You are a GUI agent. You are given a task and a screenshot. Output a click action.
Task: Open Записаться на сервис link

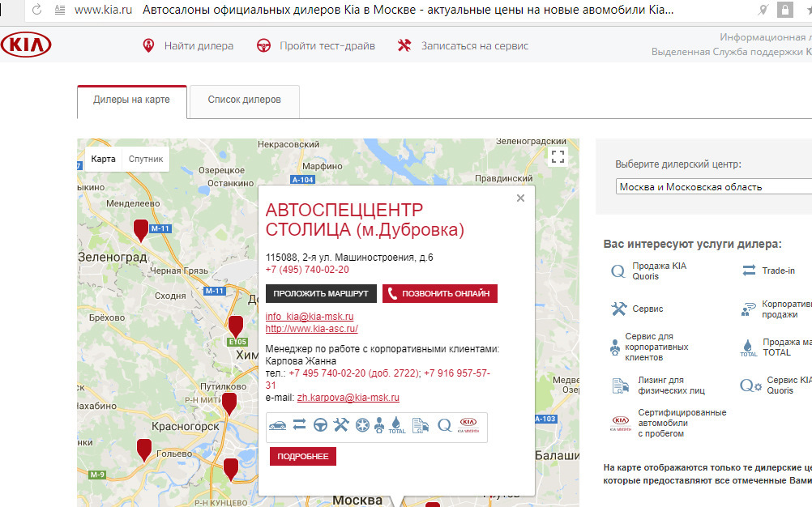point(475,45)
